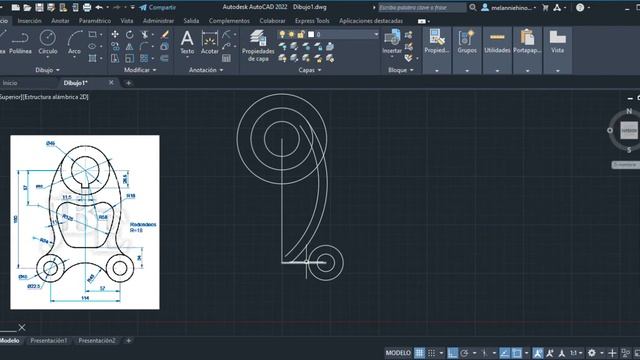Click the Insertar block tool

(392, 42)
